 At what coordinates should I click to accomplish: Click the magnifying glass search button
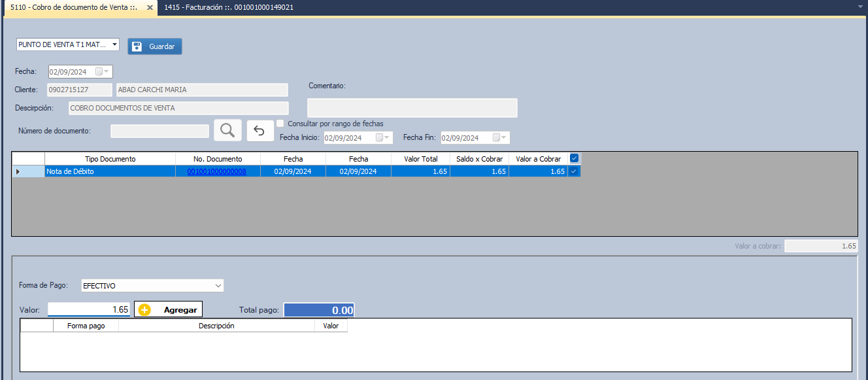227,131
